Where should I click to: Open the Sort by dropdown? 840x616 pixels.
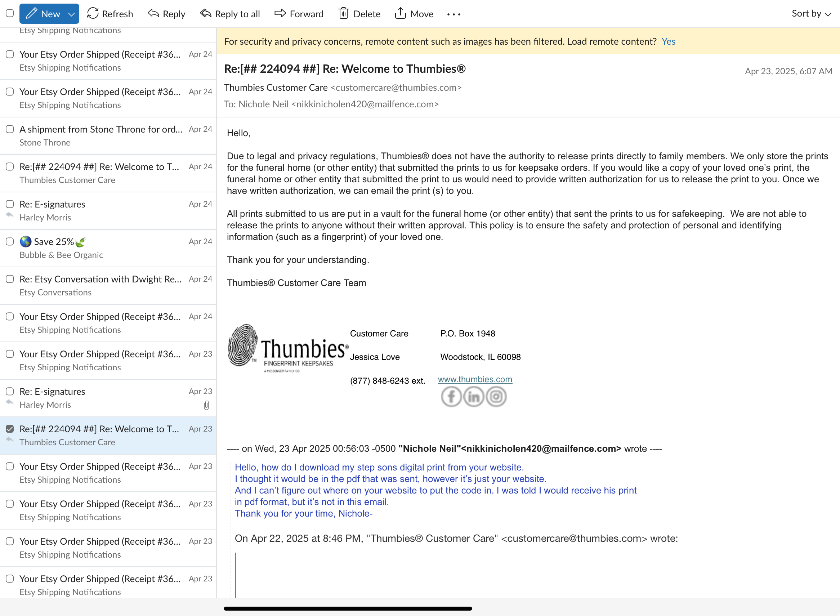(811, 14)
